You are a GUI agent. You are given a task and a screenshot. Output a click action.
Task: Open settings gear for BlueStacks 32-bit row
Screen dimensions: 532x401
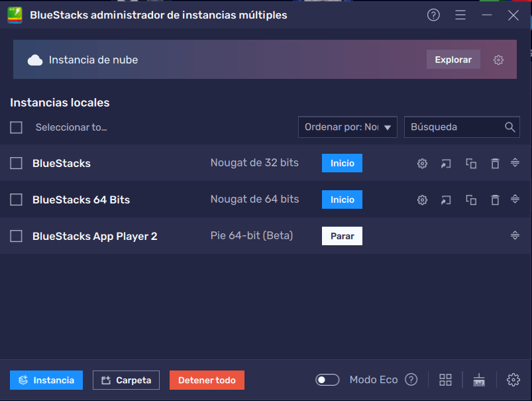(422, 164)
